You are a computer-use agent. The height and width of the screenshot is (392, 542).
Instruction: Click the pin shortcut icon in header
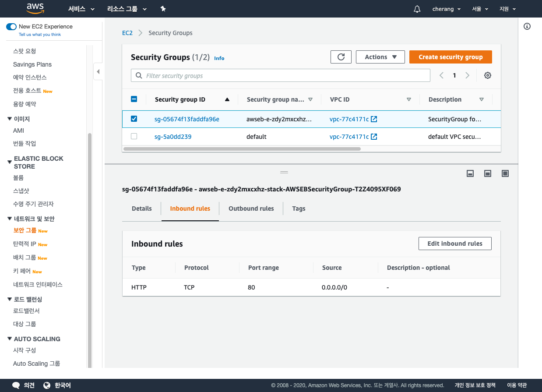pyautogui.click(x=163, y=9)
